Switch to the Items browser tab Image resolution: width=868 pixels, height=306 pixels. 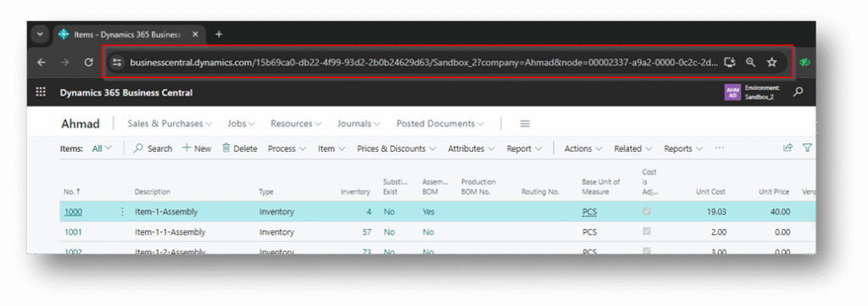click(129, 34)
